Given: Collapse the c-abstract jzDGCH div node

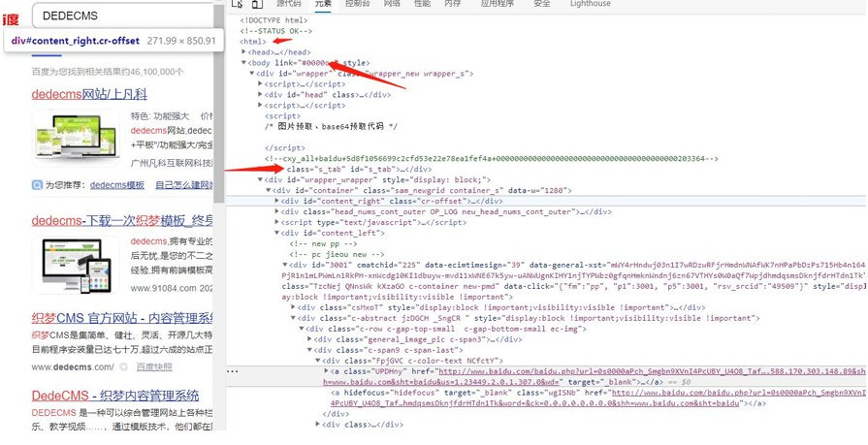Looking at the screenshot, I should pyautogui.click(x=294, y=318).
